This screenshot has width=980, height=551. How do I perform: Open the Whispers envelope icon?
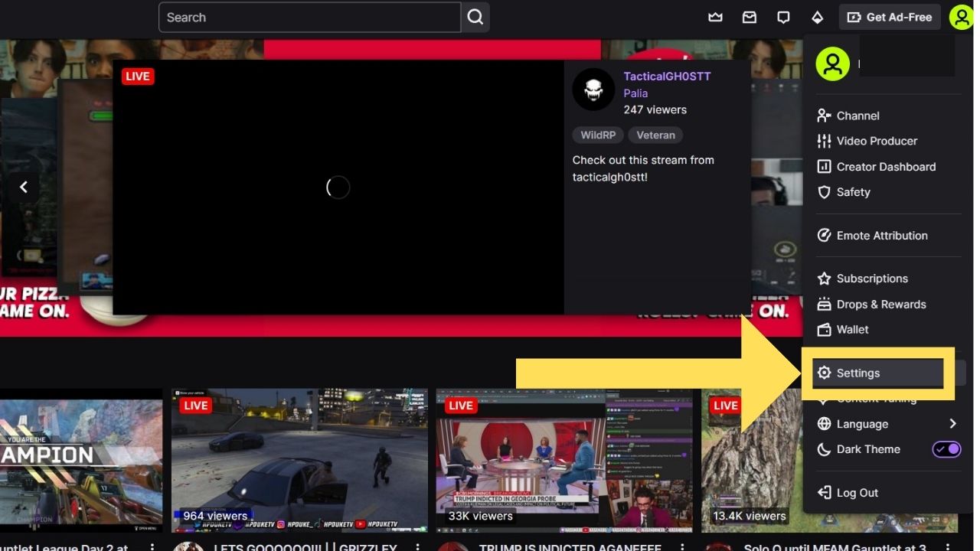(749, 17)
